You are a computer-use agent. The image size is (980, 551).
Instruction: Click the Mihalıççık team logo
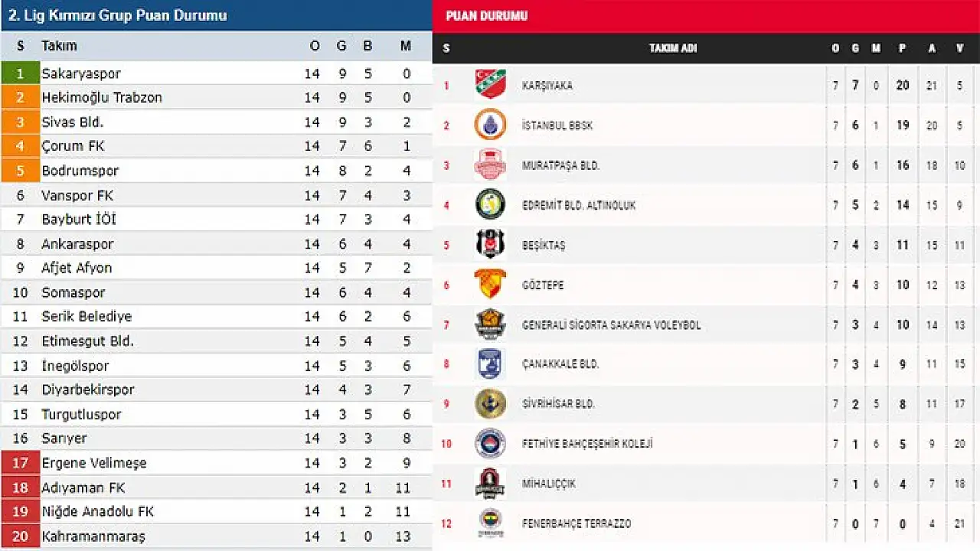(x=490, y=484)
